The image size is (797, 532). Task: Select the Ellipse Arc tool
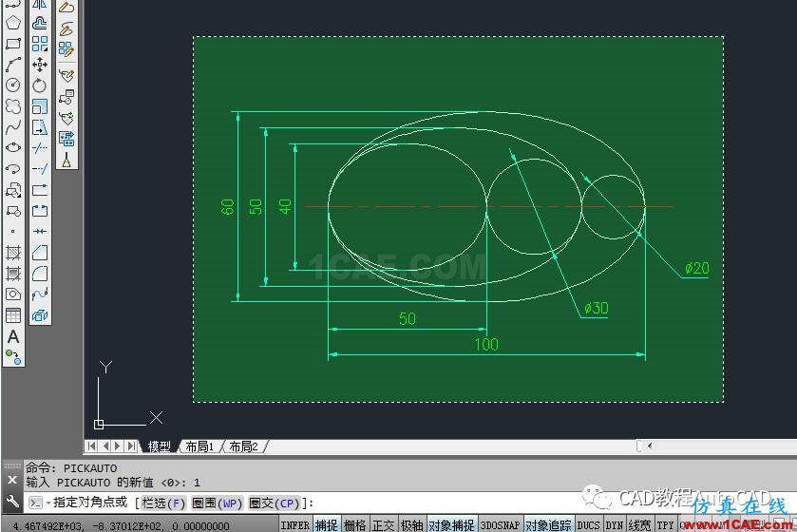[12, 169]
